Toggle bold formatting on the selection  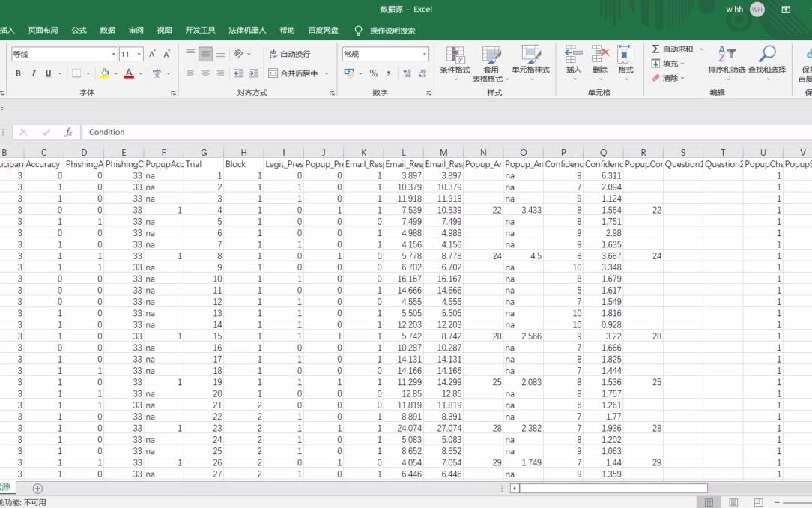pos(18,73)
